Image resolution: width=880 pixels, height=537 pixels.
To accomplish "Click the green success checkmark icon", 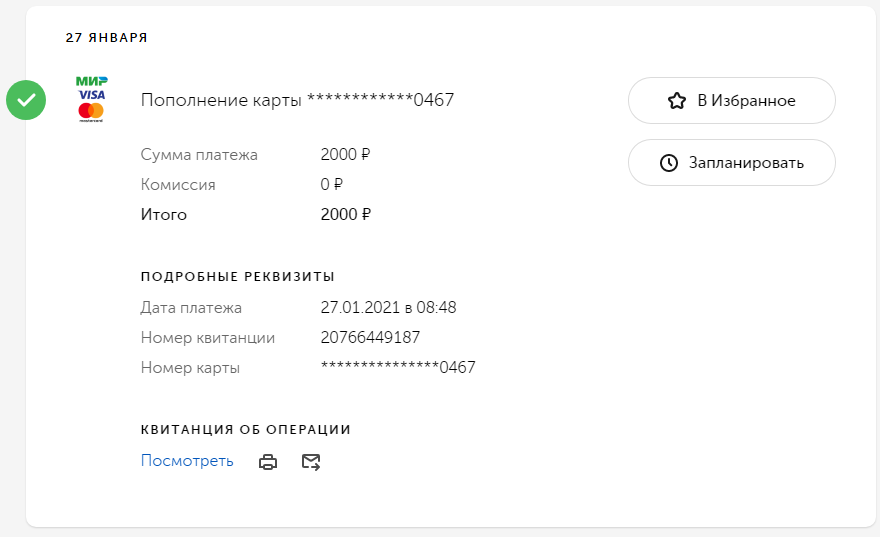I will (26, 100).
